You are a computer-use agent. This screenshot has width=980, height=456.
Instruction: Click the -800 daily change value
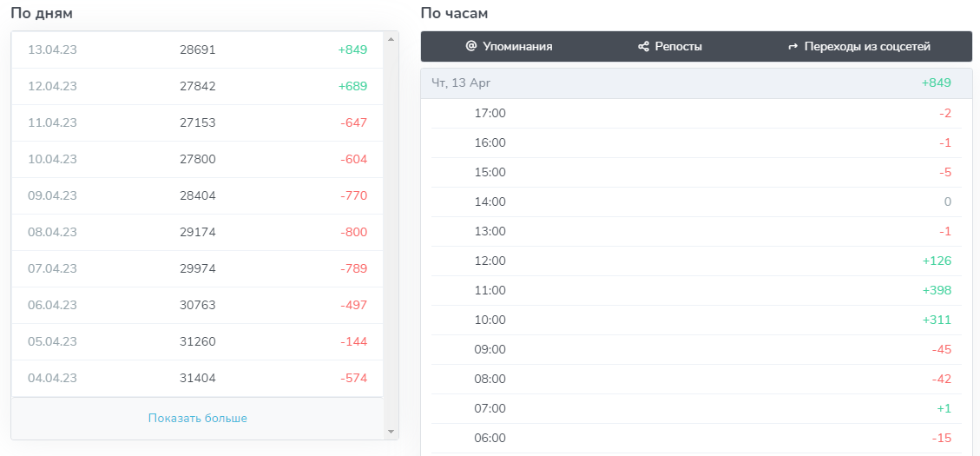coord(354,232)
